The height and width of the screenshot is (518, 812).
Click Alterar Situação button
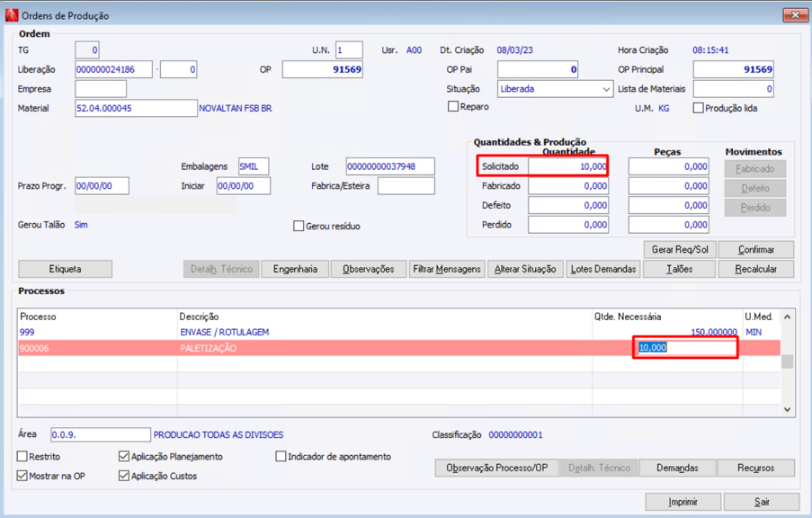click(525, 269)
